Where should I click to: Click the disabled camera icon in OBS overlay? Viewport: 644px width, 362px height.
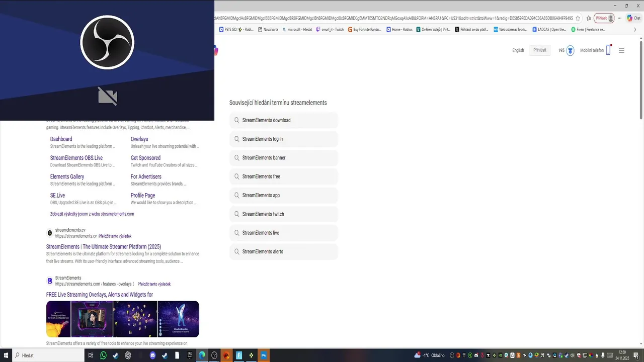(107, 96)
